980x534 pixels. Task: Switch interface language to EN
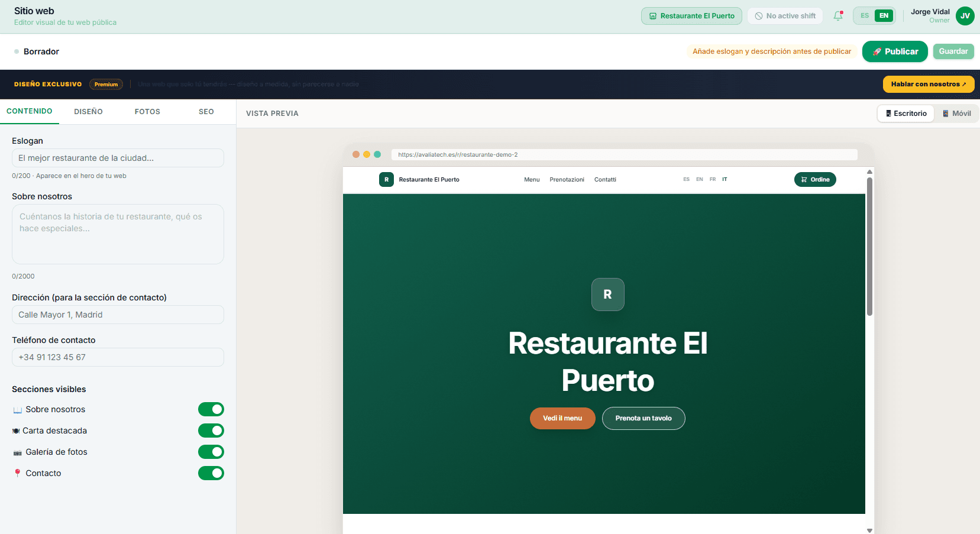click(884, 16)
